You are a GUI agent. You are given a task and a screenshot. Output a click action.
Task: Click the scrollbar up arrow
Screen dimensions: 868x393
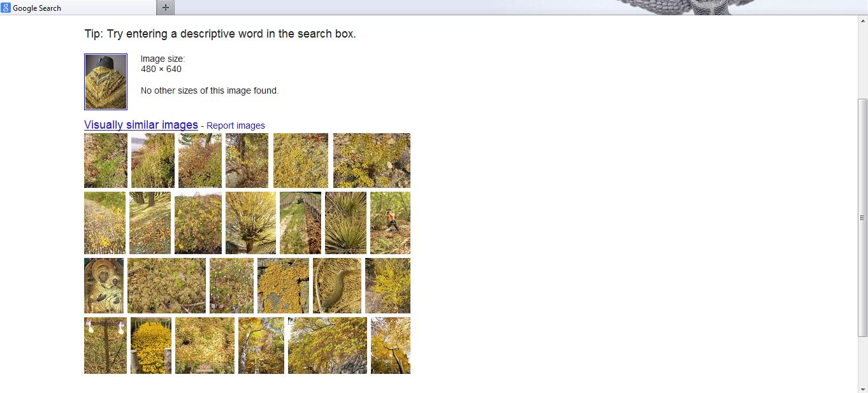863,20
